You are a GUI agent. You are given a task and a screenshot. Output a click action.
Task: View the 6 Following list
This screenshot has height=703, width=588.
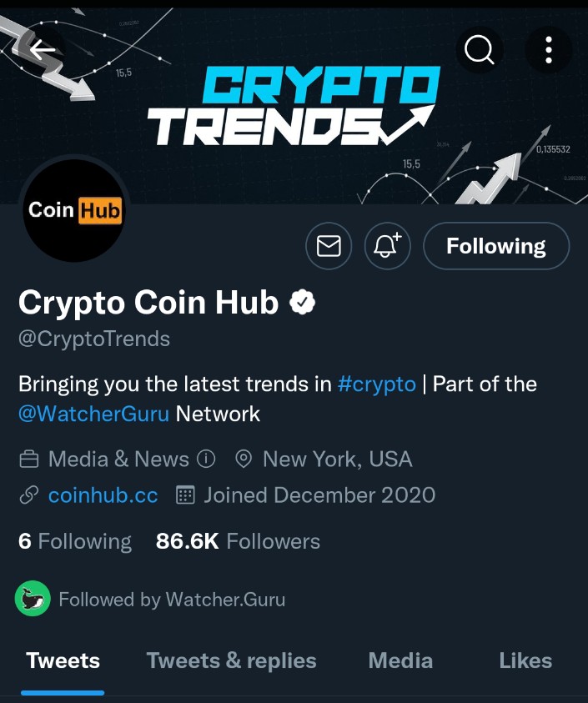(75, 541)
